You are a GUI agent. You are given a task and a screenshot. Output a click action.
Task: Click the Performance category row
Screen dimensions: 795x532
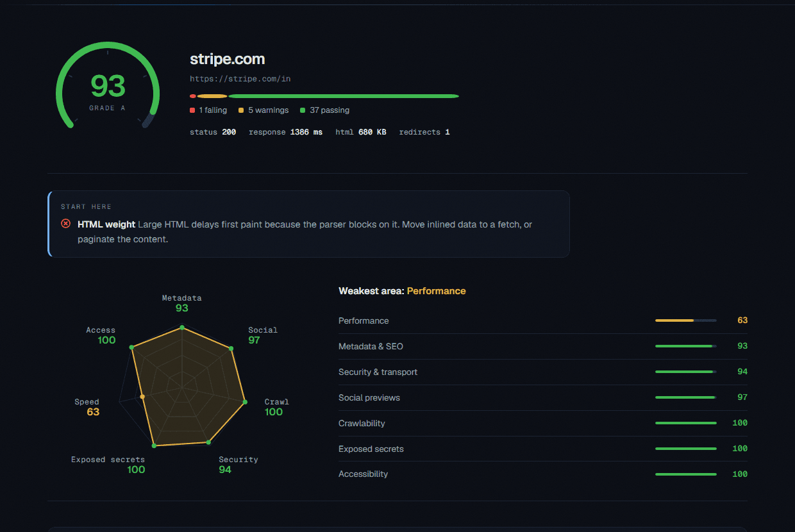pos(543,320)
